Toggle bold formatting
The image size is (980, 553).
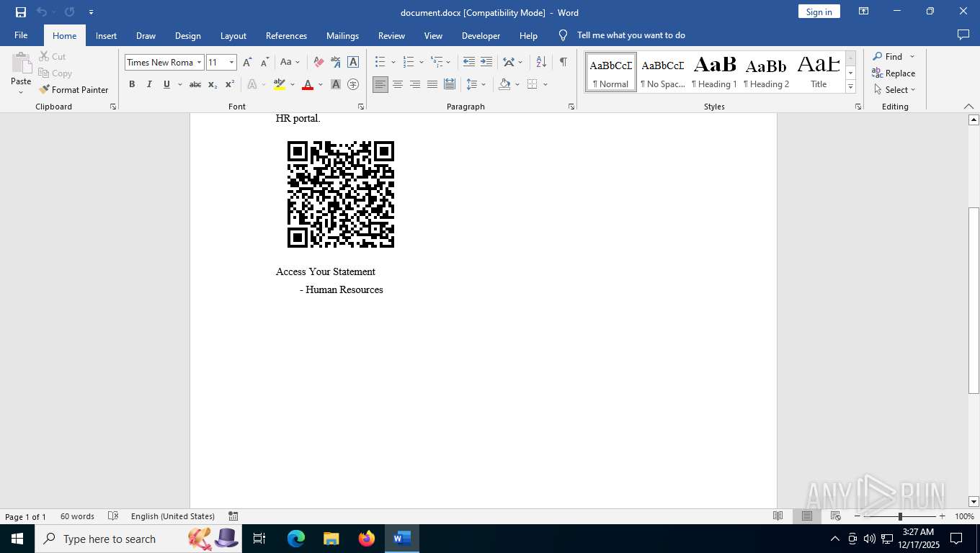[132, 85]
